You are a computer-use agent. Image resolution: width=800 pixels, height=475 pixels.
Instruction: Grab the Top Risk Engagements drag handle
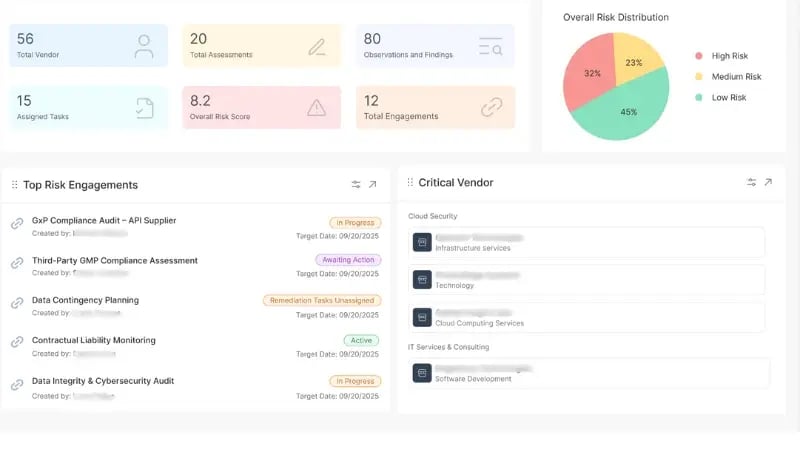pyautogui.click(x=14, y=185)
